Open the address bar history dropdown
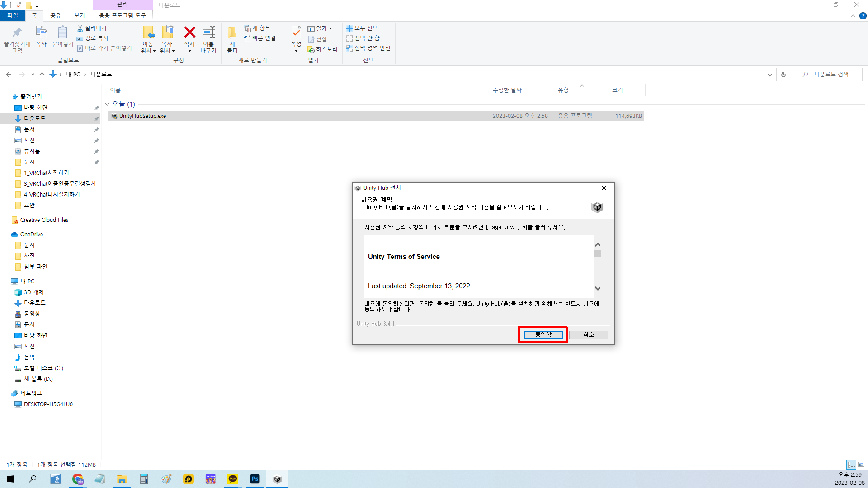868x488 pixels. coord(770,75)
